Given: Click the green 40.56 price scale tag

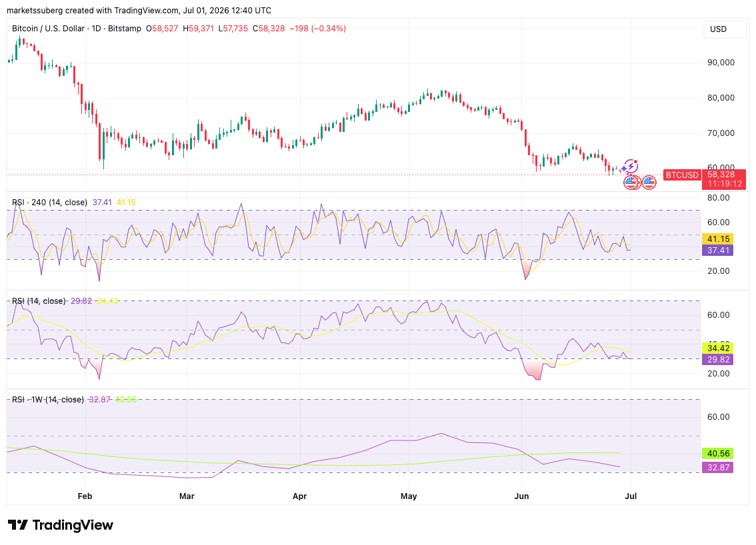Looking at the screenshot, I should pyautogui.click(x=719, y=454).
